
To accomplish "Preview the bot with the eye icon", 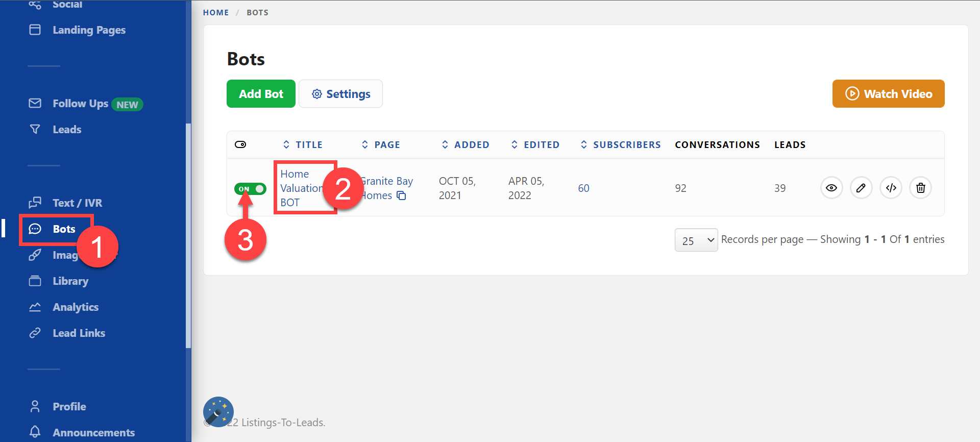I will click(831, 188).
